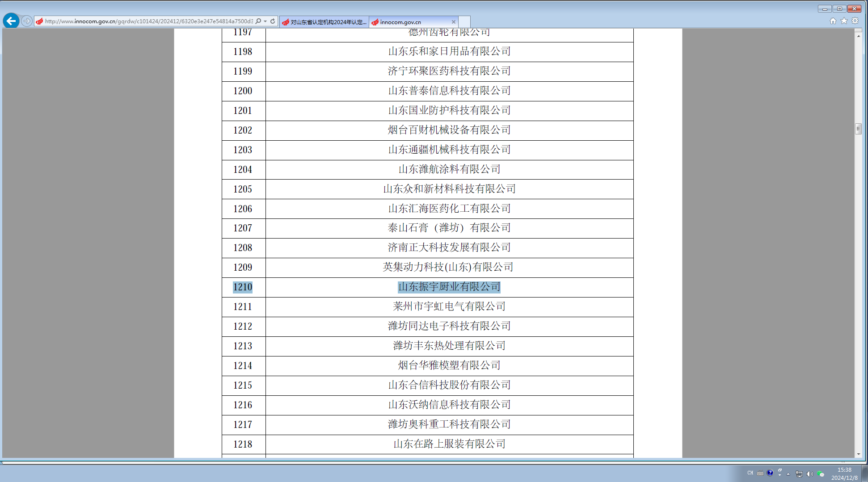Click the scrollbar down arrow
868x482 pixels.
858,454
